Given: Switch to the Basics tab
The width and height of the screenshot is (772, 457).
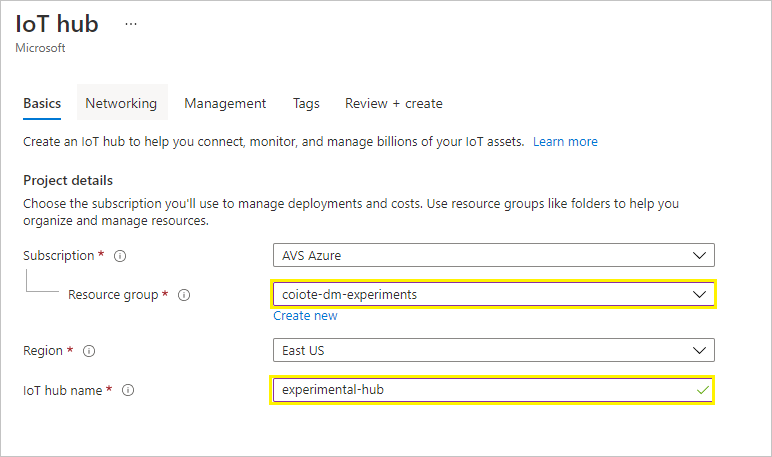Looking at the screenshot, I should 42,103.
